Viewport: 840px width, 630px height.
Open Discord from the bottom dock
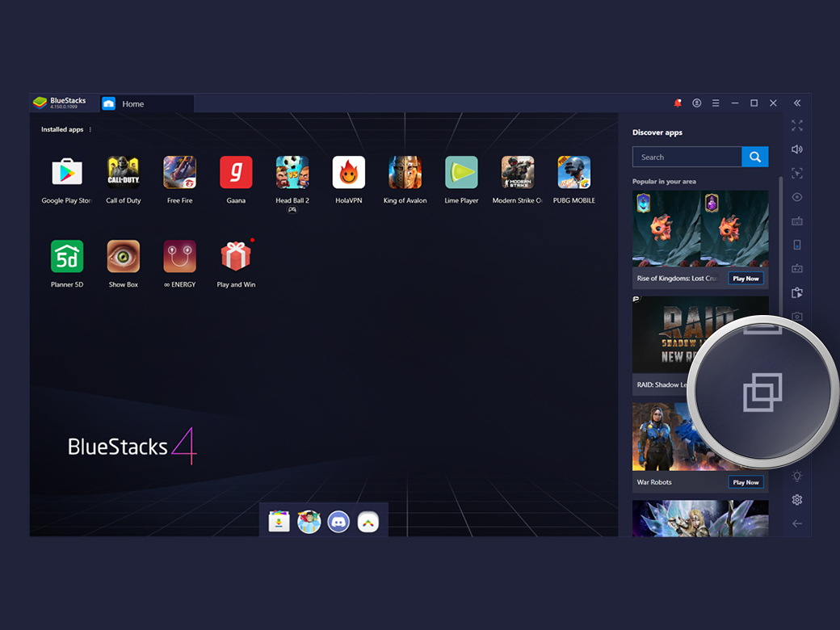click(338, 522)
